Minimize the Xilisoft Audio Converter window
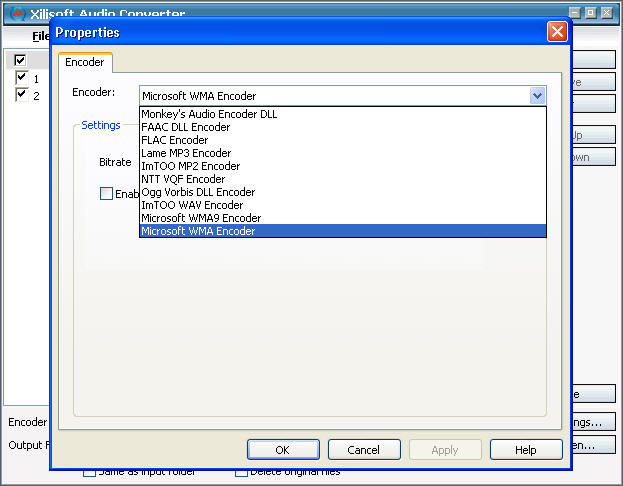Screen dimensions: 623x486 click(575, 13)
